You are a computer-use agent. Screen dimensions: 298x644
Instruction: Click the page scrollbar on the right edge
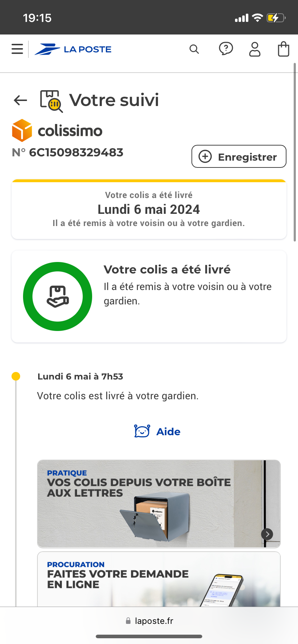(x=295, y=152)
